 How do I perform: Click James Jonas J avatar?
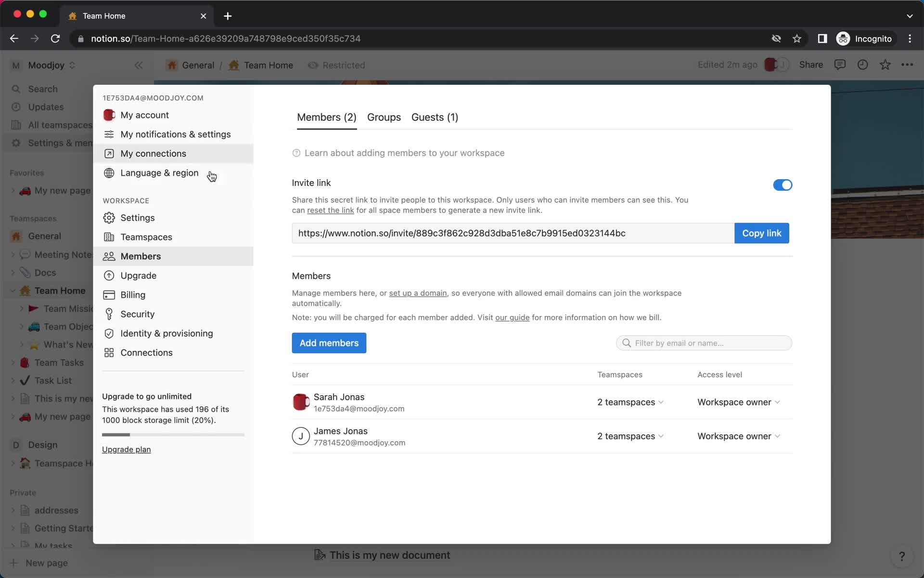coord(301,436)
